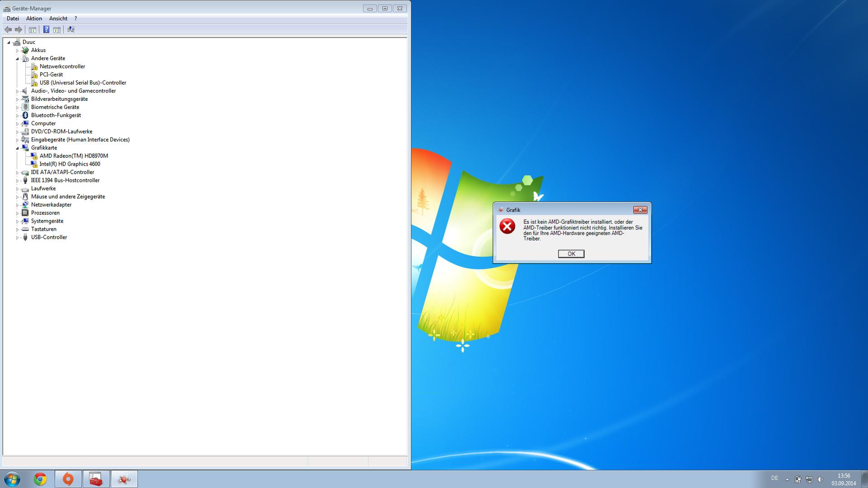Select Eingabegeräte (Human Interface Devices) row
The image size is (868, 488).
(x=80, y=140)
